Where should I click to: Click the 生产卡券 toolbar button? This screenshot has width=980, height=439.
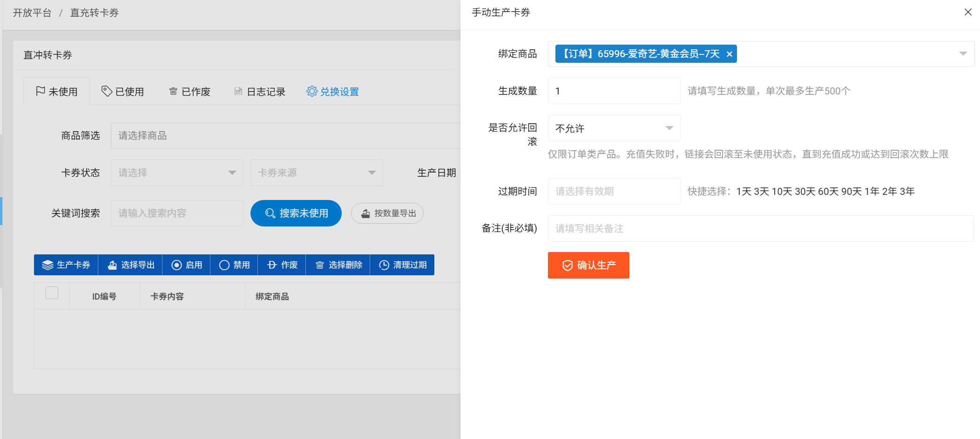tap(66, 265)
